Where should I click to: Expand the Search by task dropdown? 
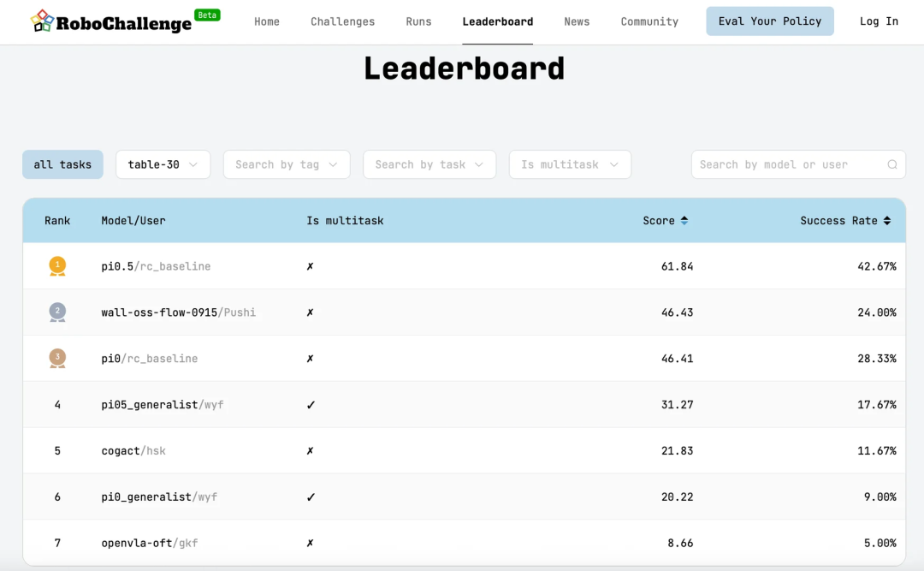[429, 164]
